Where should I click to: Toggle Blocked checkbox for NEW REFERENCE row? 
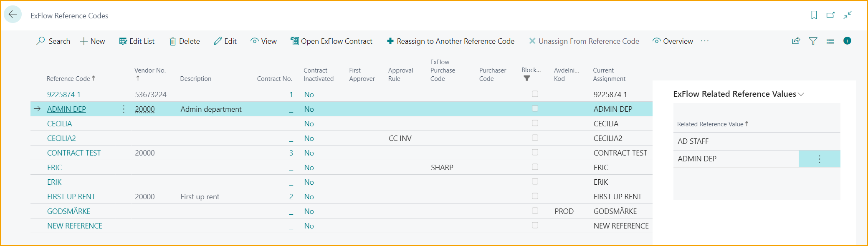(x=535, y=225)
